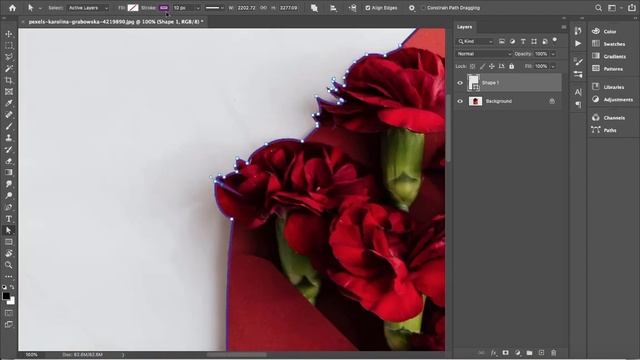The height and width of the screenshot is (360, 640).
Task: Open the Layers panel menu
Action: tap(564, 27)
